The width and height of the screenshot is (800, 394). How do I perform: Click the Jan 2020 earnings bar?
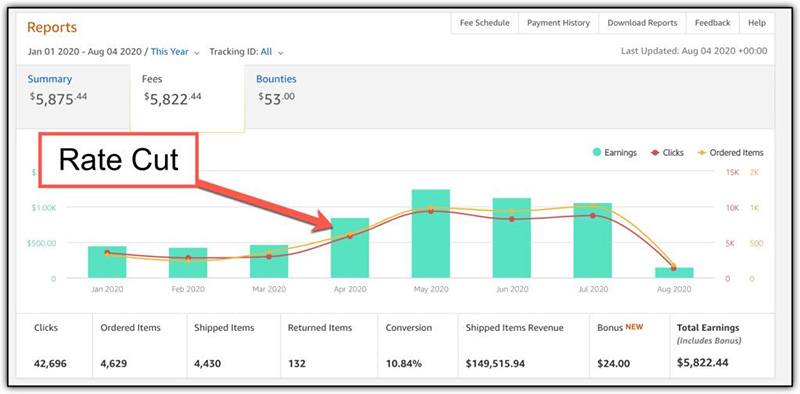107,262
